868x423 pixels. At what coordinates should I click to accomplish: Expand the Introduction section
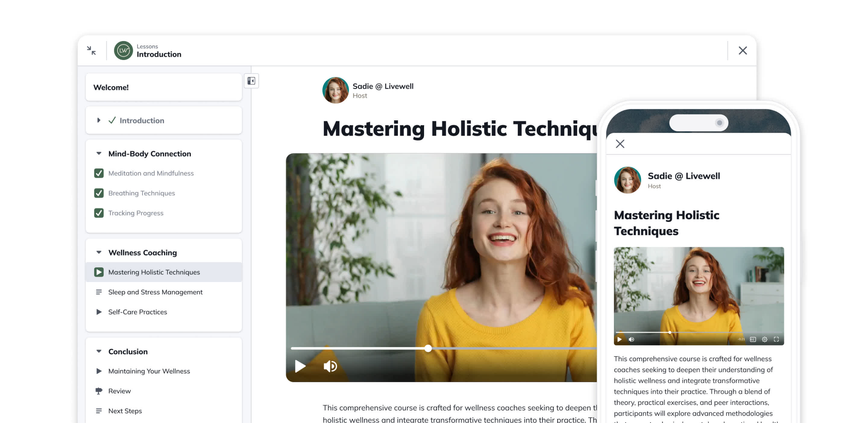99,120
